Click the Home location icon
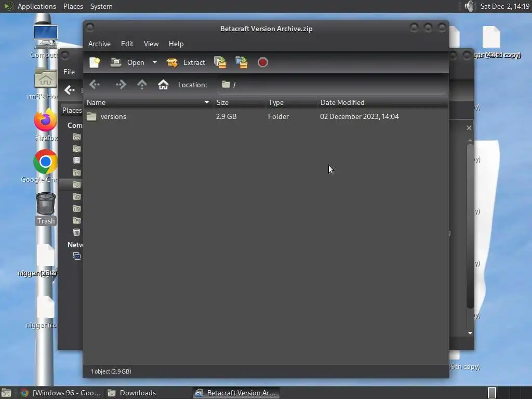 pyautogui.click(x=163, y=85)
